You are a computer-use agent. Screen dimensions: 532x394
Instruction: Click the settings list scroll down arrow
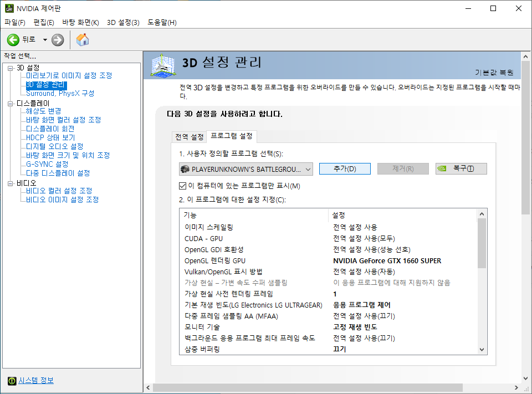[x=482, y=350]
